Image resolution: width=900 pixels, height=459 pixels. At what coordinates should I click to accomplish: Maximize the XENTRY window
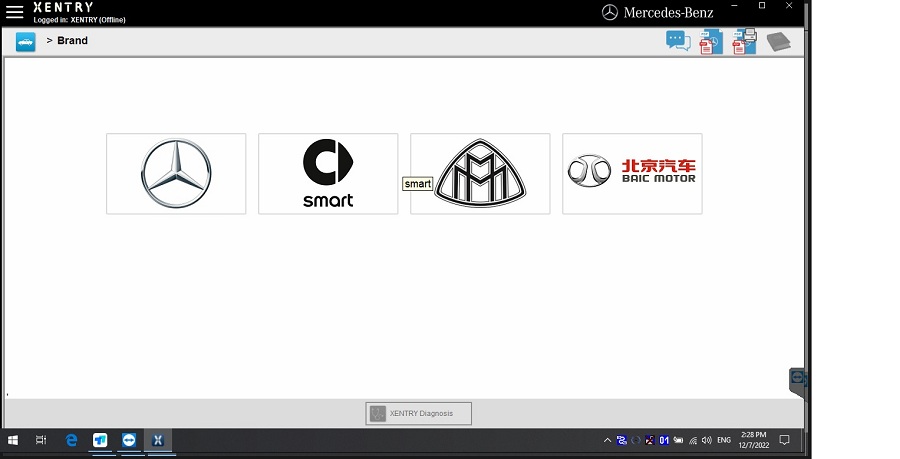tap(762, 6)
